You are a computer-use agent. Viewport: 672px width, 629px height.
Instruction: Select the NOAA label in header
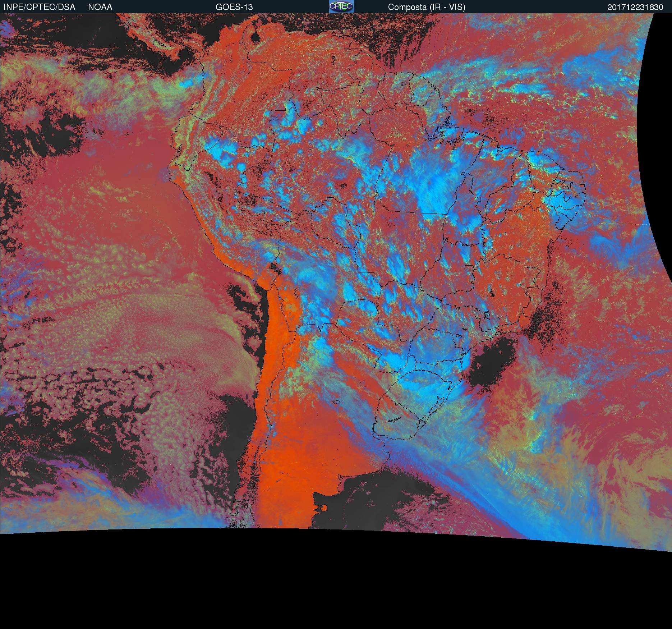(100, 7)
